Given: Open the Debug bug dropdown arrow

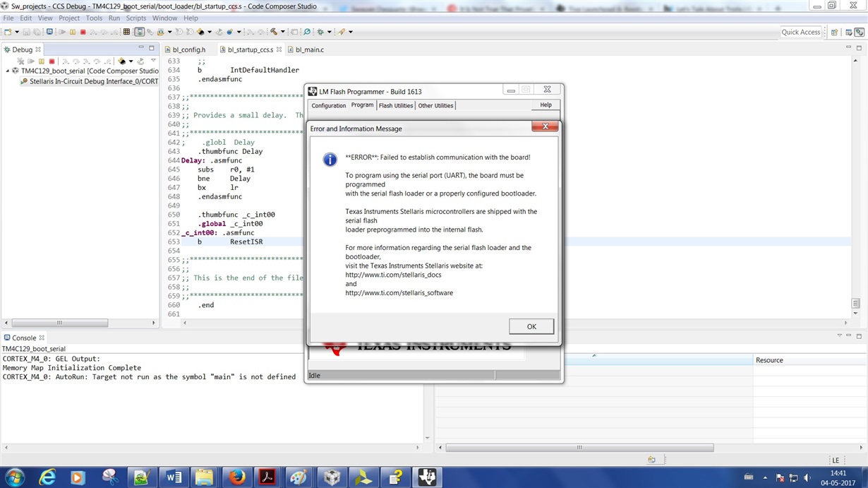Looking at the screenshot, I should [328, 32].
